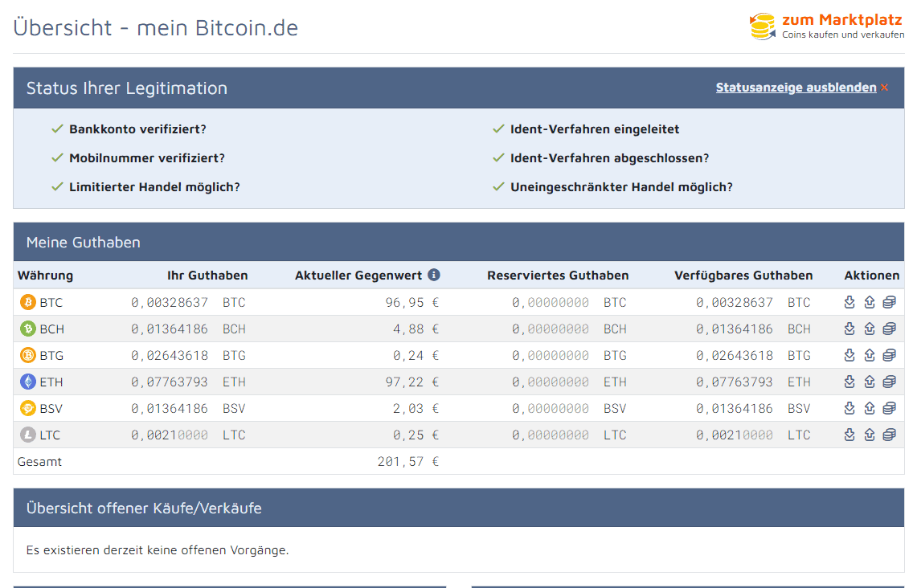
Task: Open the BTC coin-stack action icon
Action: [x=889, y=302]
